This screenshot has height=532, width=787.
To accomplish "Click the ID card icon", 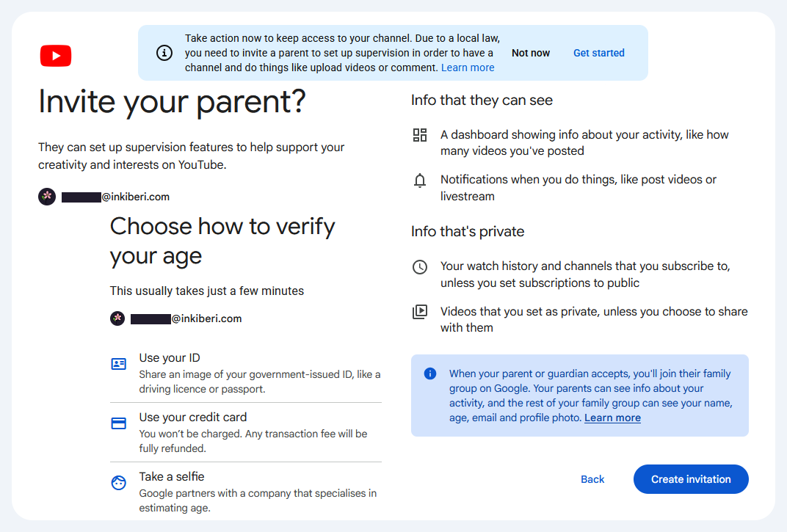I will (118, 364).
